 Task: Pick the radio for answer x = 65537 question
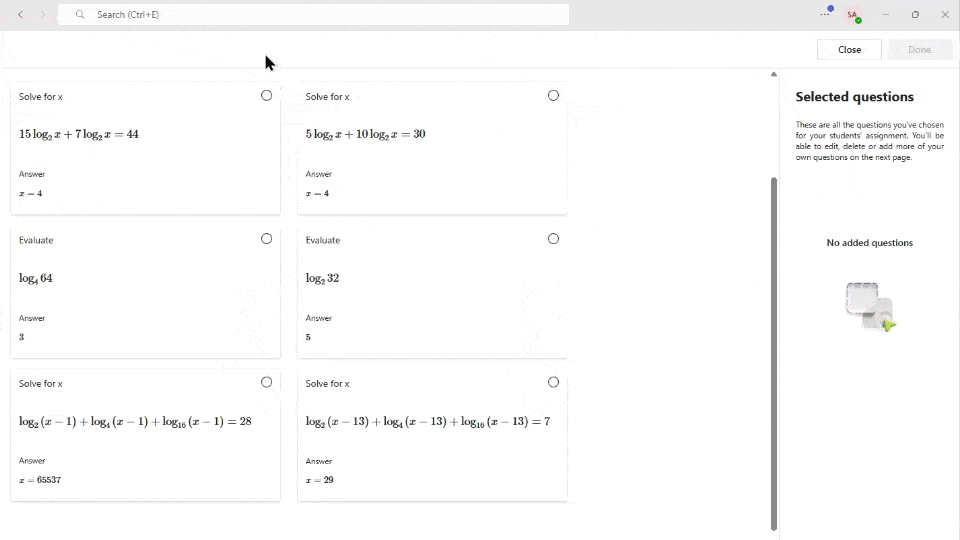click(266, 382)
